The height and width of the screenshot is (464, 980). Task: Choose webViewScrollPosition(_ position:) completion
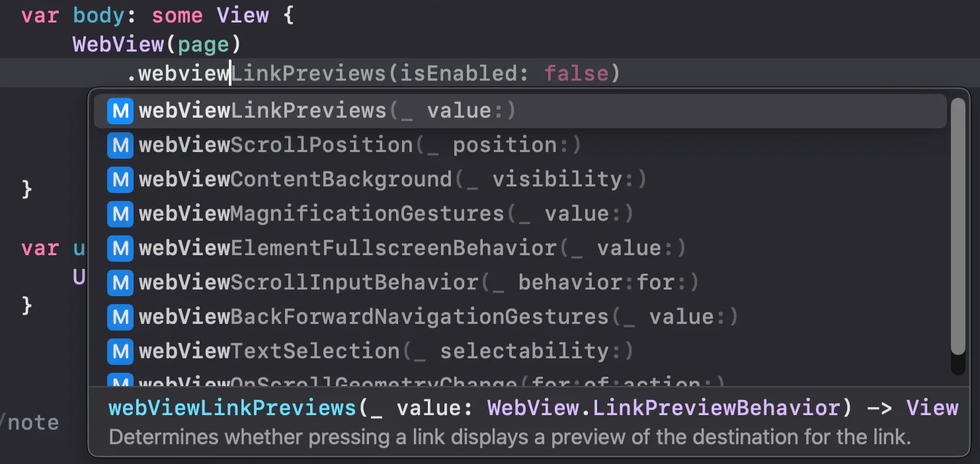click(520, 145)
